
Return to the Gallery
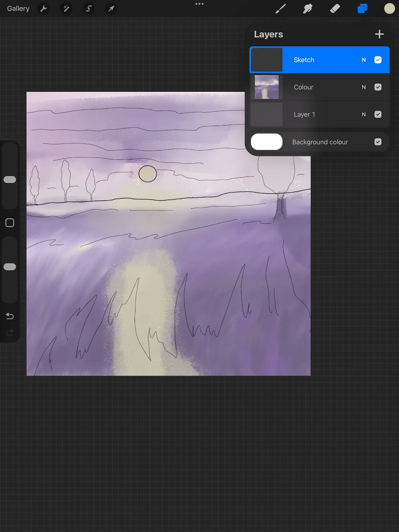coord(18,9)
